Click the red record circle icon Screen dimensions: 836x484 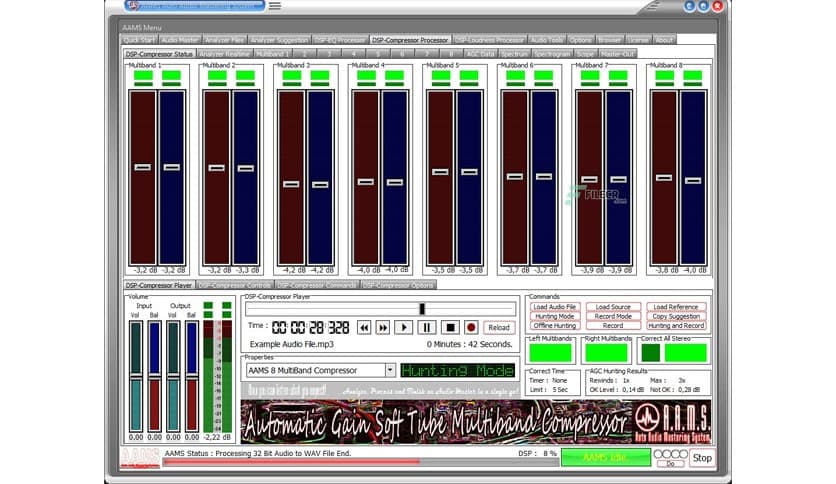471,327
